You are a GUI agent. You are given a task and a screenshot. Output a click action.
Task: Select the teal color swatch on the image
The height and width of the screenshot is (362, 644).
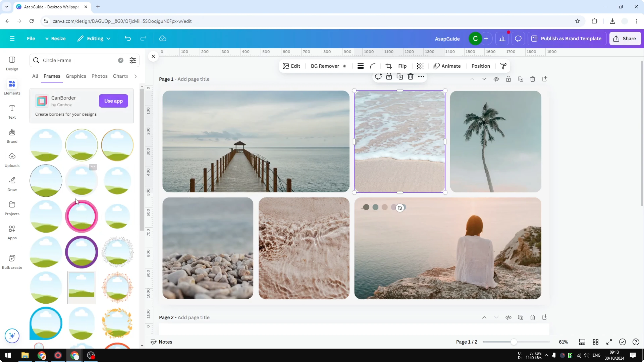(375, 207)
